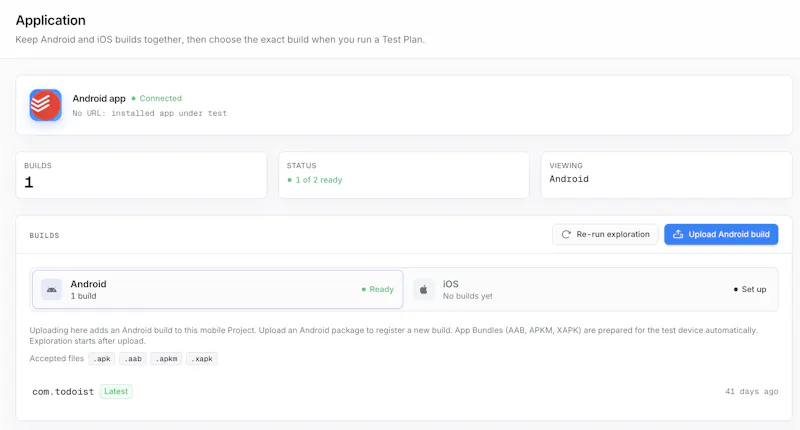Click the .xapk accepted file chip
This screenshot has width=800, height=430.
pyautogui.click(x=202, y=359)
